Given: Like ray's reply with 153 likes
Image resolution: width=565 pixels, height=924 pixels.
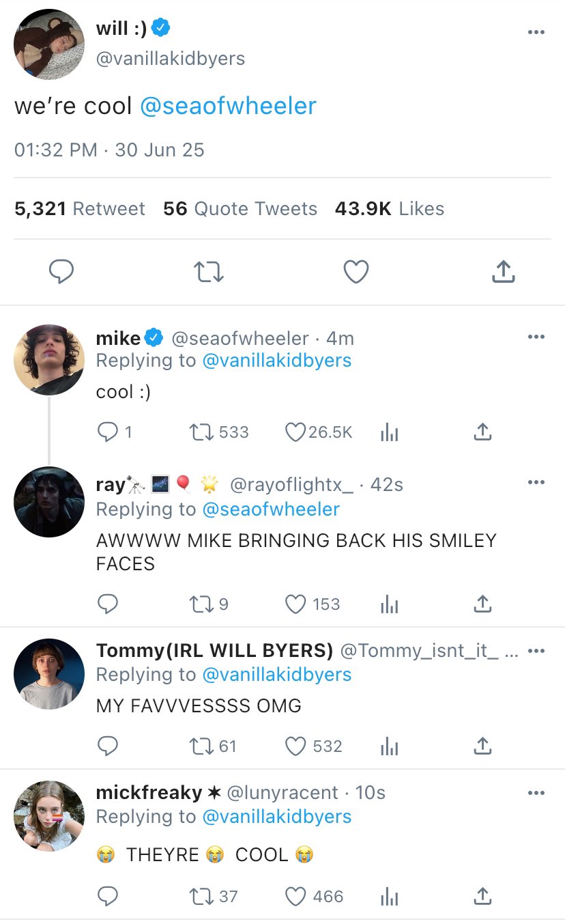Looking at the screenshot, I should tap(295, 604).
